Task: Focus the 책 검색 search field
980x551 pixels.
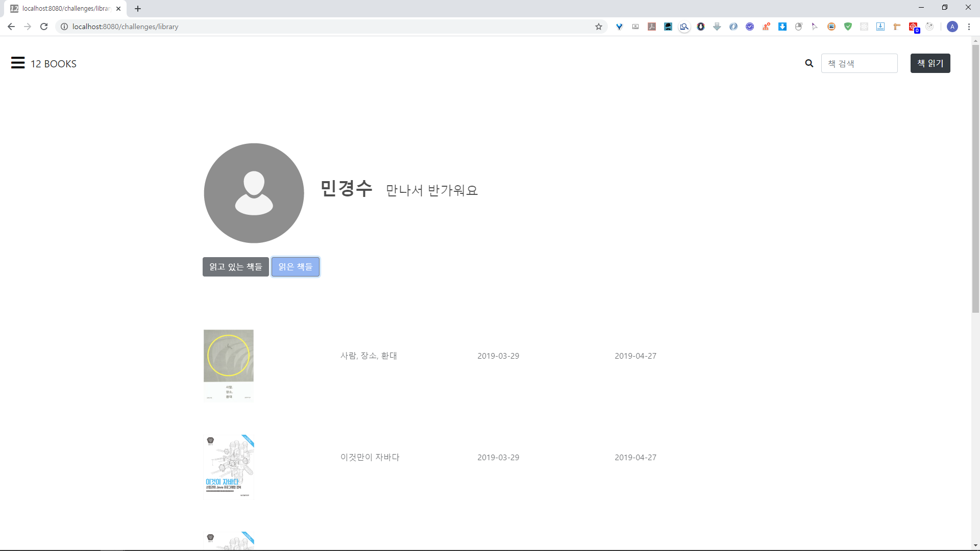Action: (859, 63)
